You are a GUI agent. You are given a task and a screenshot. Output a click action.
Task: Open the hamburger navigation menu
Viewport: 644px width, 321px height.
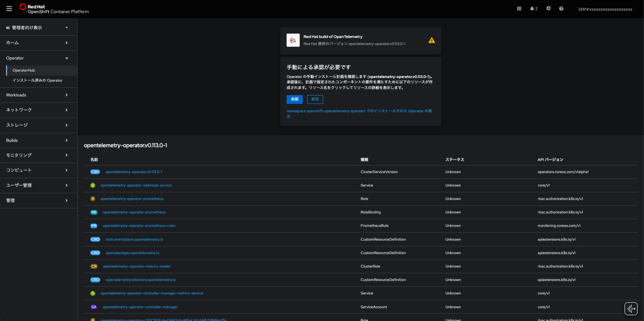point(9,9)
